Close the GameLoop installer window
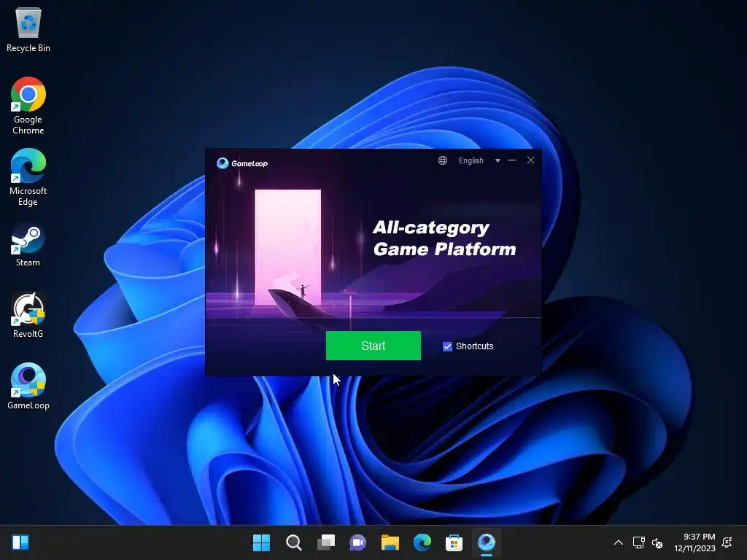This screenshot has width=747, height=560. coord(531,160)
